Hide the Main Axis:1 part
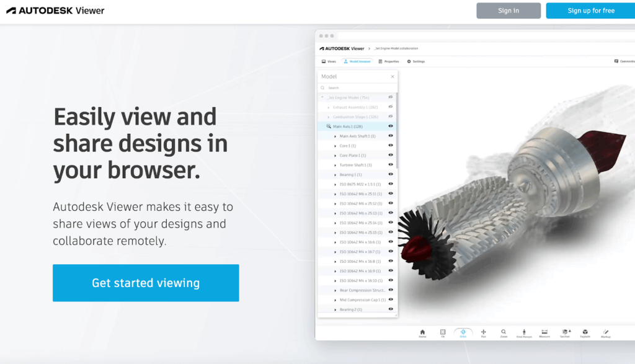 389,126
